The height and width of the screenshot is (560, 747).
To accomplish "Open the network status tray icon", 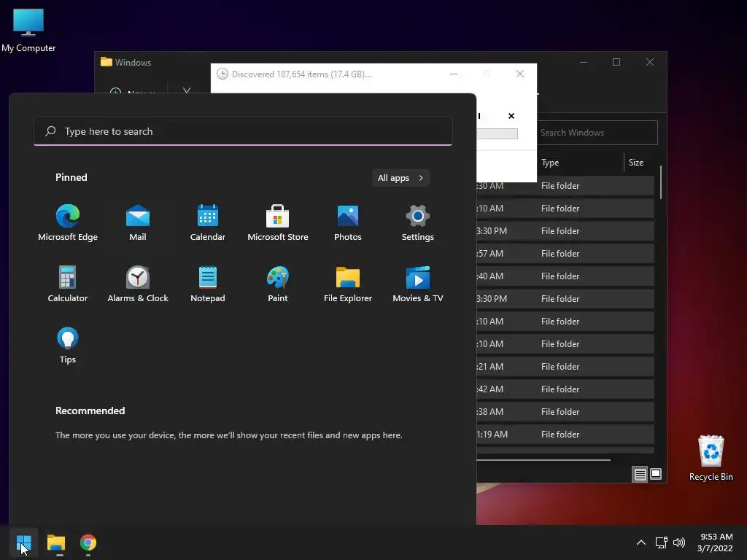I will coord(661,542).
